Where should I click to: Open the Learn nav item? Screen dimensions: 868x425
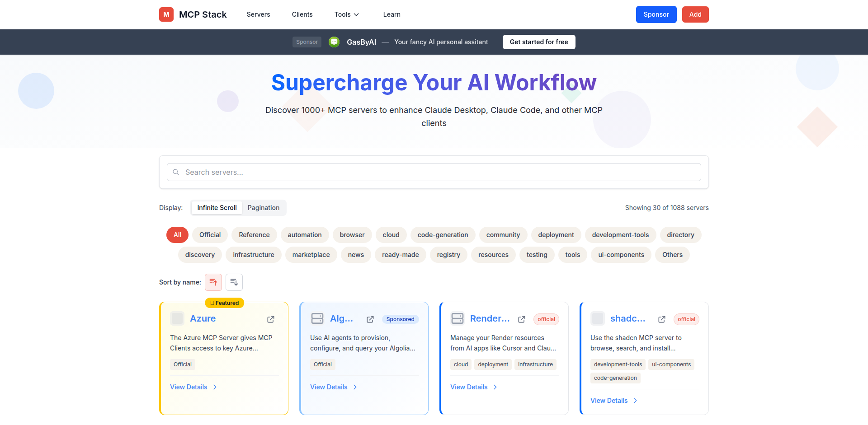[392, 14]
